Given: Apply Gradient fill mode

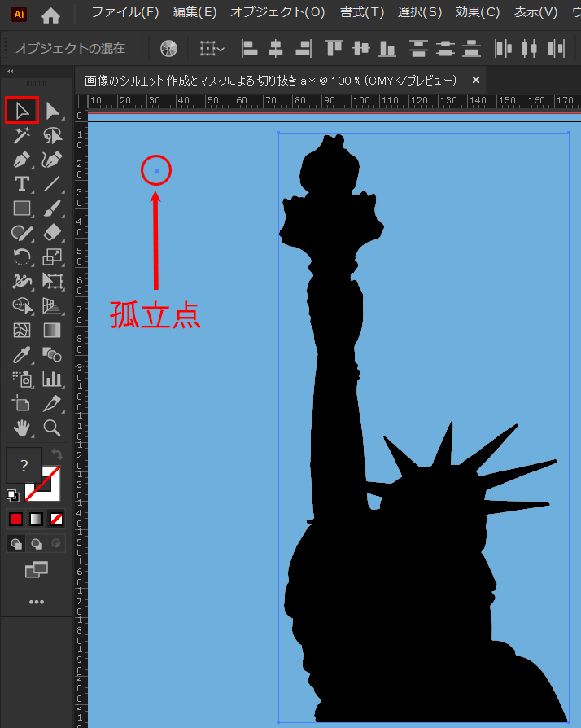Looking at the screenshot, I should [x=36, y=519].
